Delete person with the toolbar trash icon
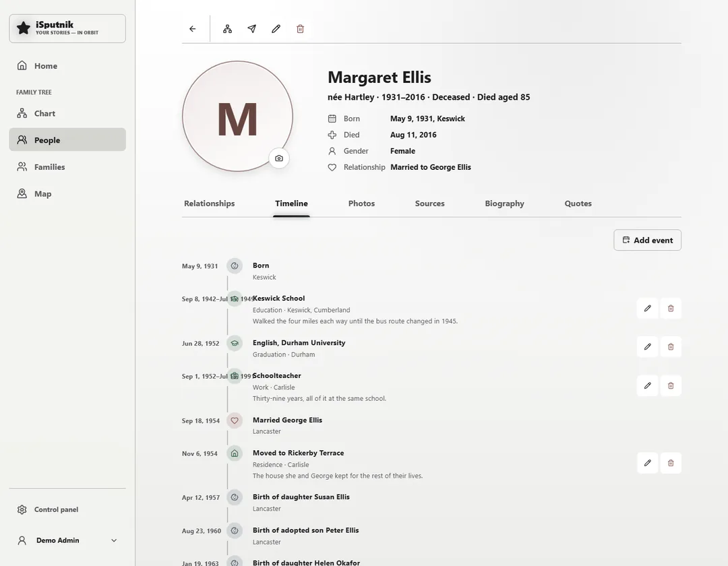This screenshot has width=728, height=566. (301, 29)
